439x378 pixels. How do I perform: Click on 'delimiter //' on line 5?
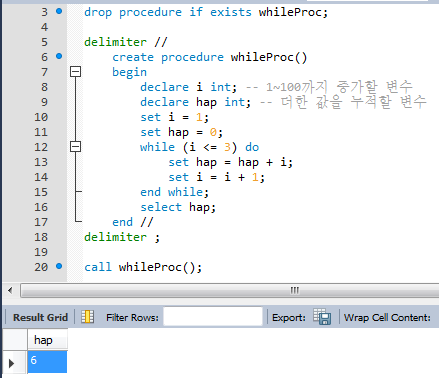126,42
